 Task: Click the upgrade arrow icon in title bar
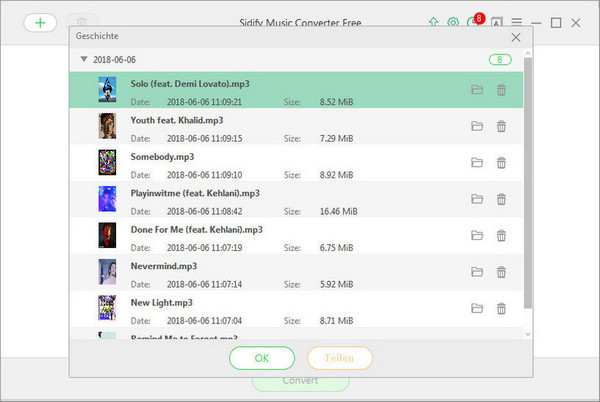[x=433, y=21]
